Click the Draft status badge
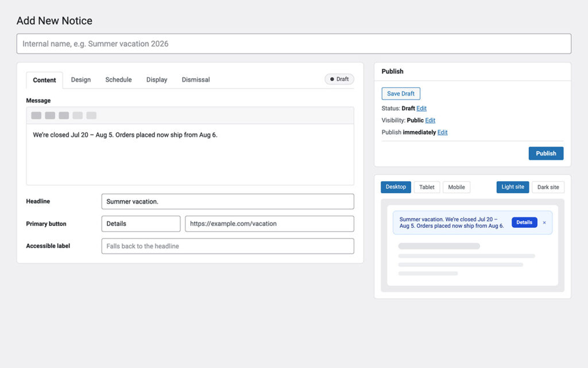This screenshot has height=368, width=588. pos(339,79)
